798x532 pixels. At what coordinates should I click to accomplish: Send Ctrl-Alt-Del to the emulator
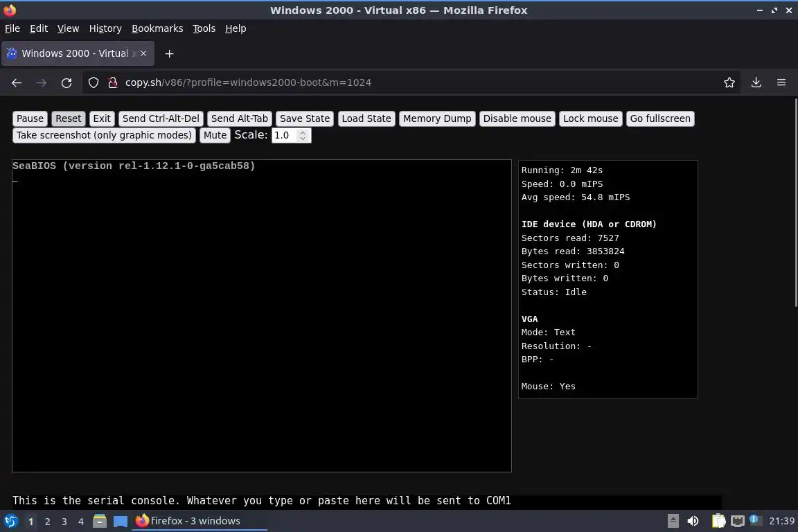(x=161, y=118)
